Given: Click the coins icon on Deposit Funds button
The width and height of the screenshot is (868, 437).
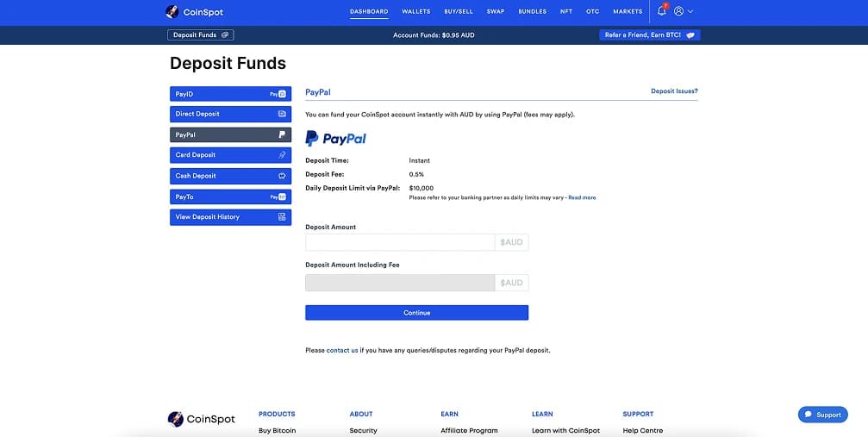Looking at the screenshot, I should [x=225, y=34].
